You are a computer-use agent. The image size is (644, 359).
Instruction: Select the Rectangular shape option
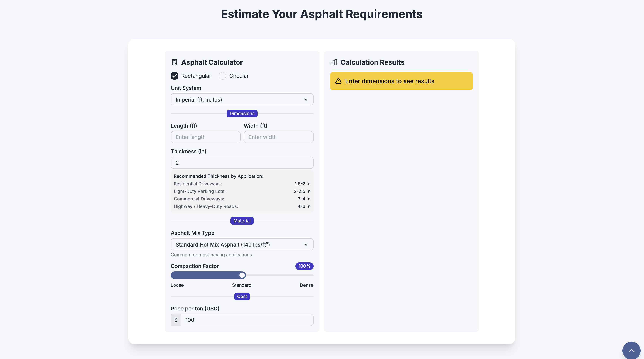coord(175,76)
